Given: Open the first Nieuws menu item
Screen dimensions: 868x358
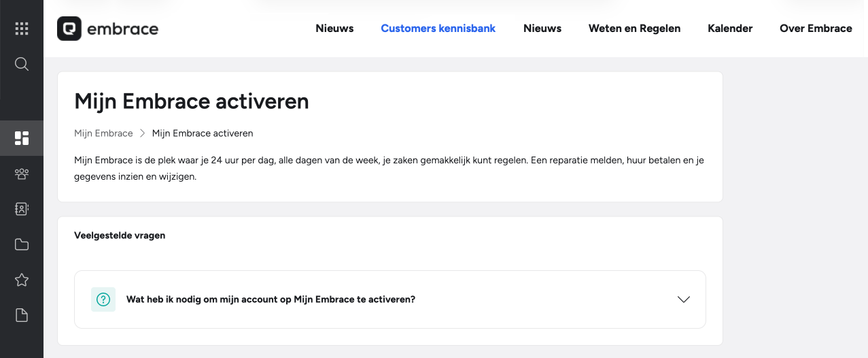Looking at the screenshot, I should pyautogui.click(x=334, y=29).
